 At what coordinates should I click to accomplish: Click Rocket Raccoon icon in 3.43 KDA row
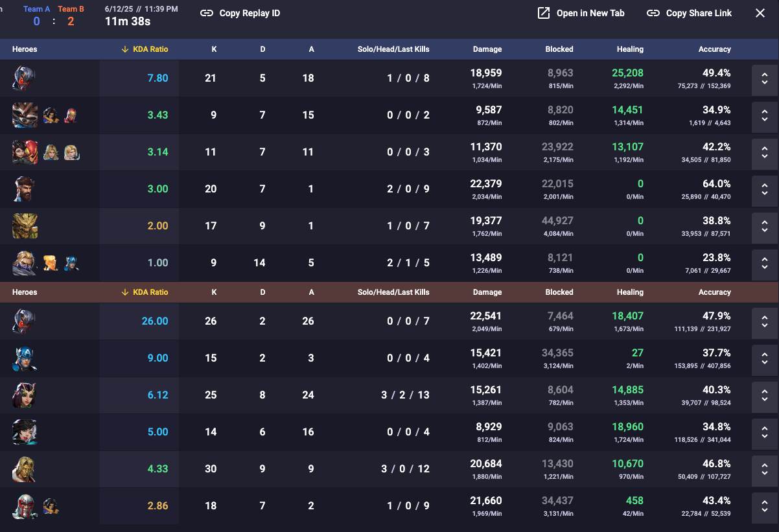(x=25, y=115)
